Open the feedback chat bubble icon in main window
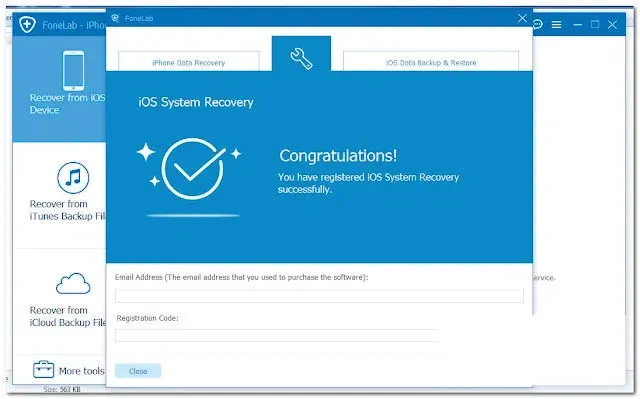Image resolution: width=640 pixels, height=399 pixels. [538, 24]
